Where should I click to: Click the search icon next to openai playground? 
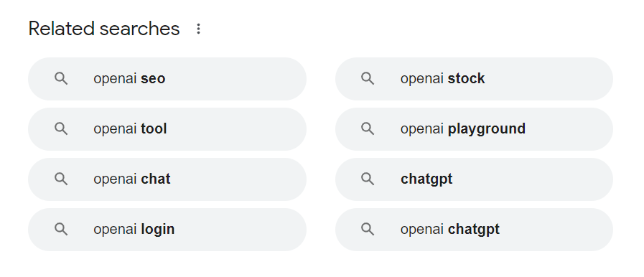pos(368,129)
